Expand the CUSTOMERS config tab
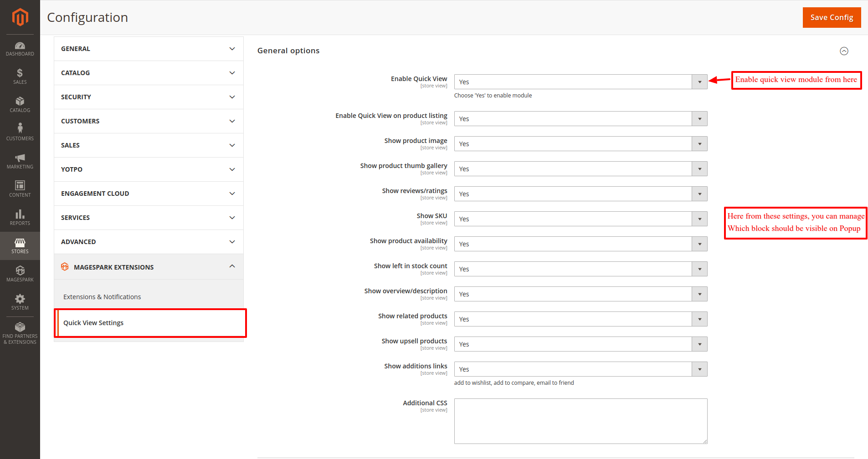 149,121
